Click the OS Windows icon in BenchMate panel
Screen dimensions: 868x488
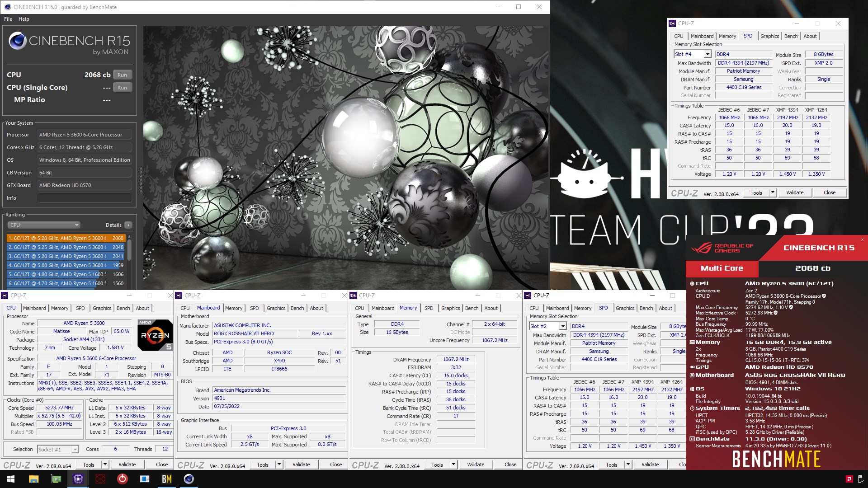click(692, 389)
